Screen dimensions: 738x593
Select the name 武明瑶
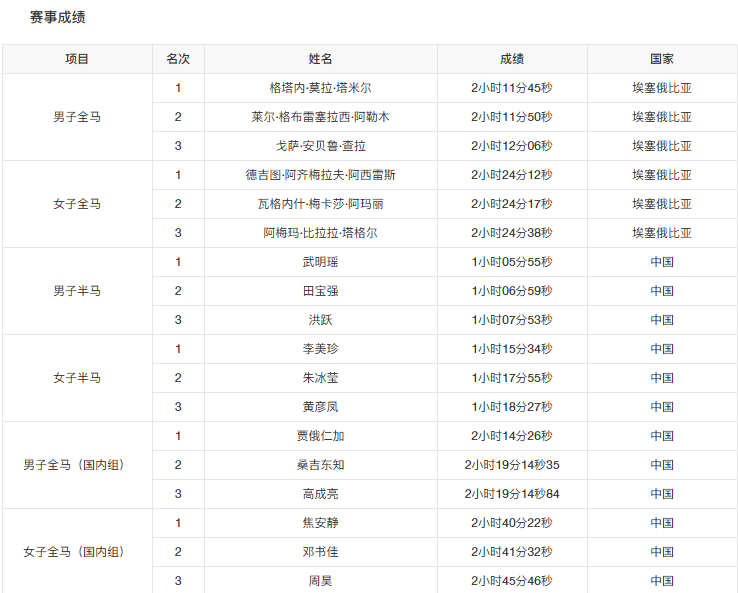click(x=321, y=262)
